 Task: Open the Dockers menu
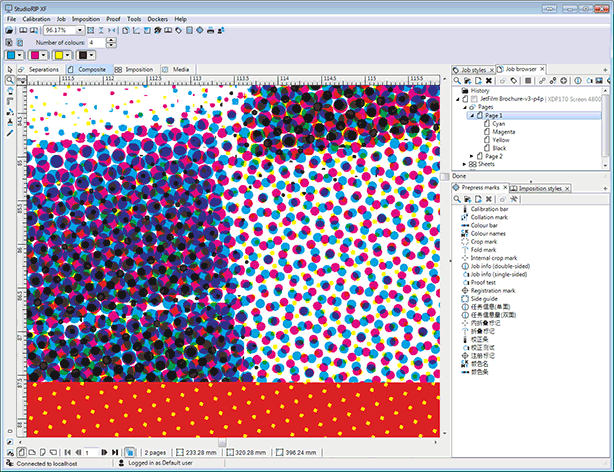157,19
